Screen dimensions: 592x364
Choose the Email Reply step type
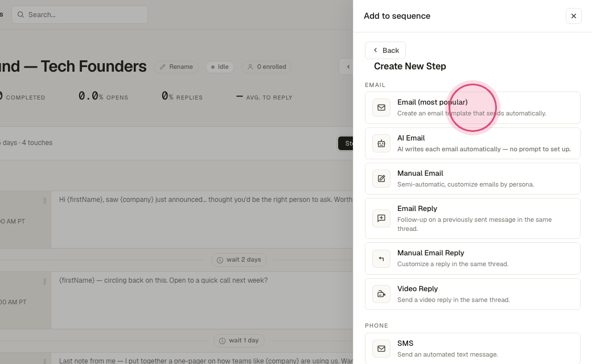point(472,218)
